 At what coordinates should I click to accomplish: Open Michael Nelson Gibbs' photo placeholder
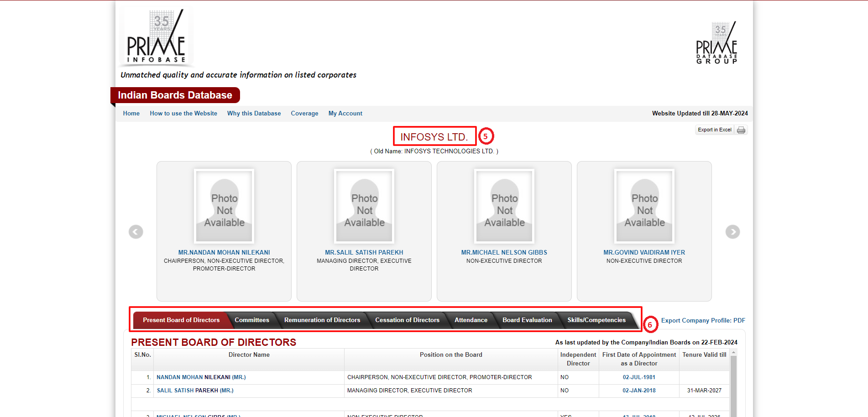coord(504,206)
